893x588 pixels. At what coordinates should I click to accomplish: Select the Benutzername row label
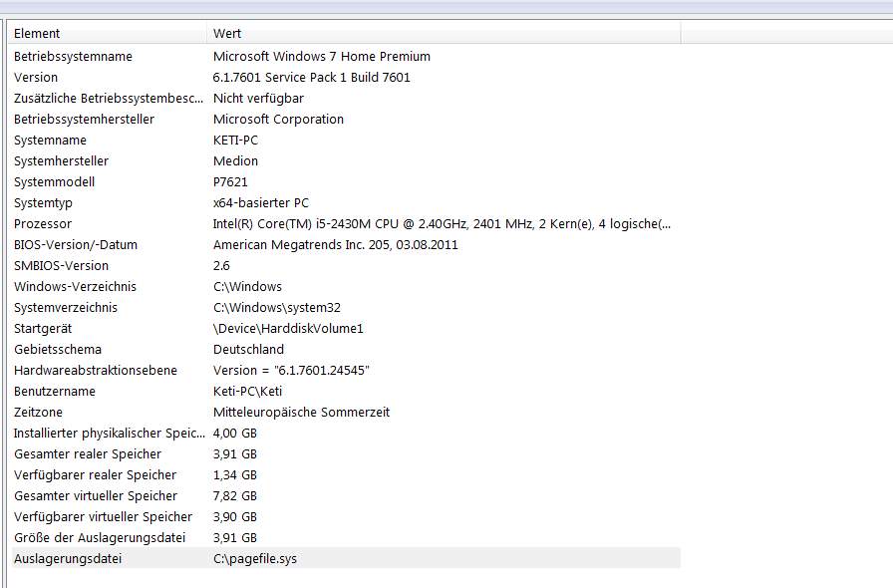pos(55,392)
